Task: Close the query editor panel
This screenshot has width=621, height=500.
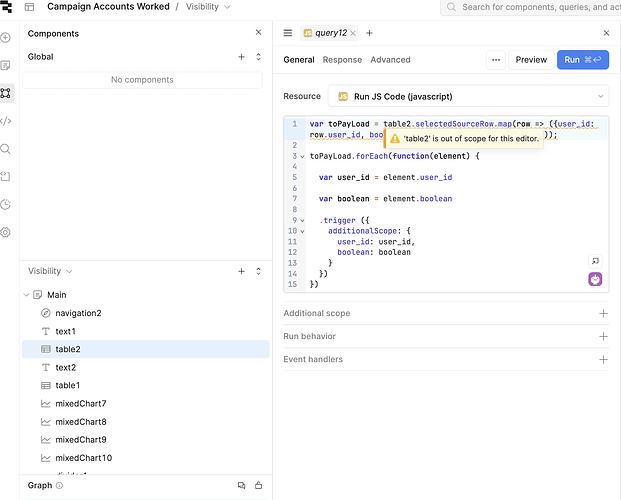Action: (606, 33)
